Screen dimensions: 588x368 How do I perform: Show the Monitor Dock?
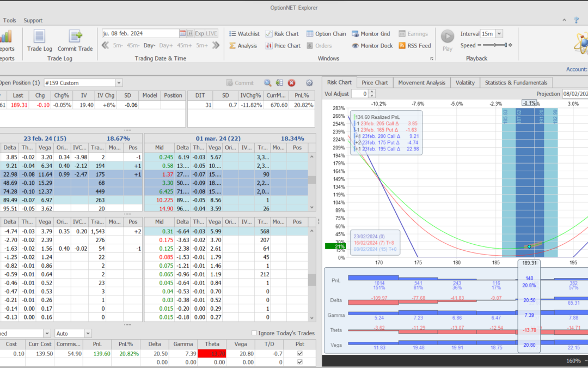(x=372, y=46)
